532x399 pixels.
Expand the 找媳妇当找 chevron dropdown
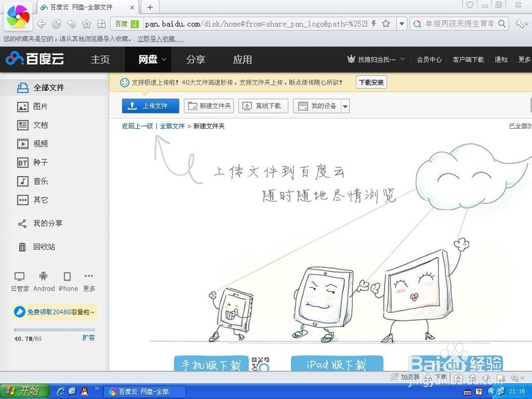coord(403,60)
